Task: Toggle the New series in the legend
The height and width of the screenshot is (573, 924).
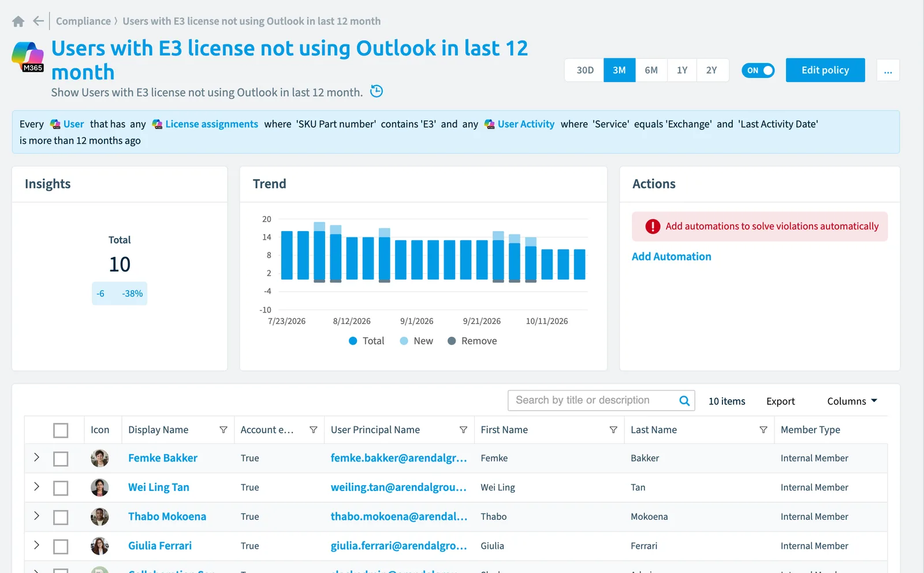Action: 416,341
